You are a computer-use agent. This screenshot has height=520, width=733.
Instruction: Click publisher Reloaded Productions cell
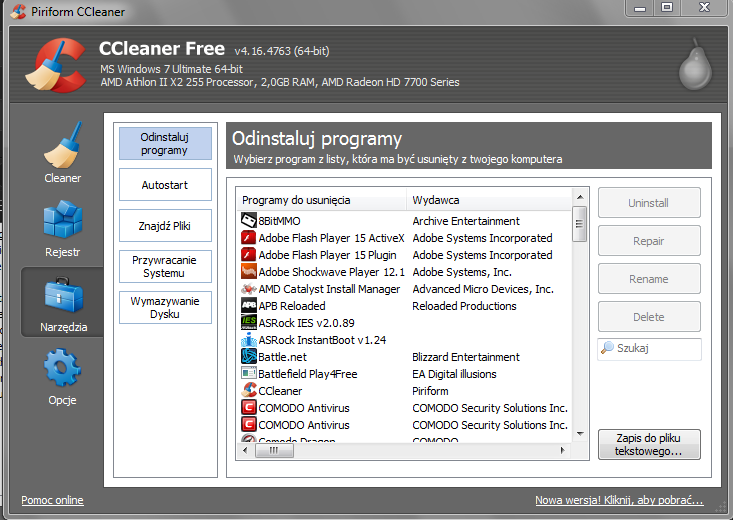[x=464, y=306]
